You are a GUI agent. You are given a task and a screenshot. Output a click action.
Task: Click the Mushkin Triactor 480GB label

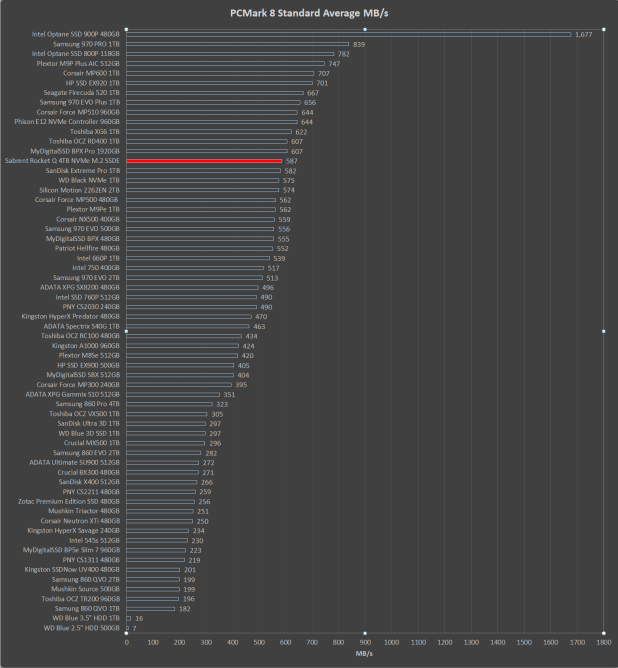(x=84, y=511)
